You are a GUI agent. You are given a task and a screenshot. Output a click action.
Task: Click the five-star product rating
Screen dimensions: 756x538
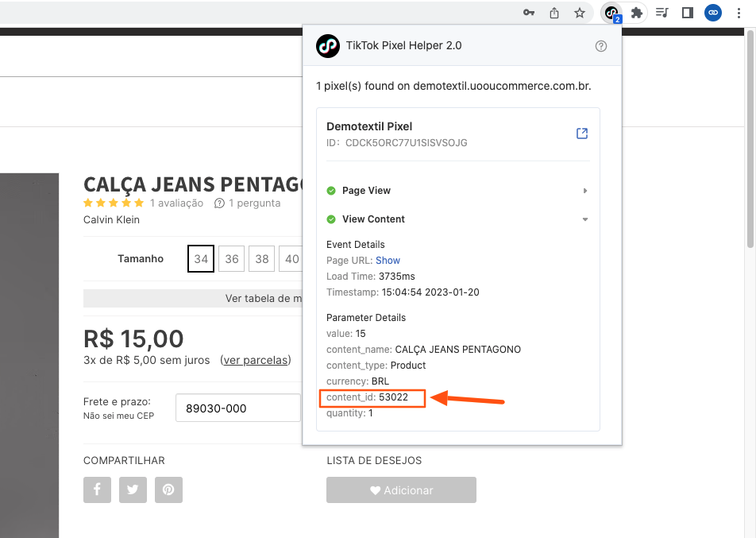tap(114, 203)
